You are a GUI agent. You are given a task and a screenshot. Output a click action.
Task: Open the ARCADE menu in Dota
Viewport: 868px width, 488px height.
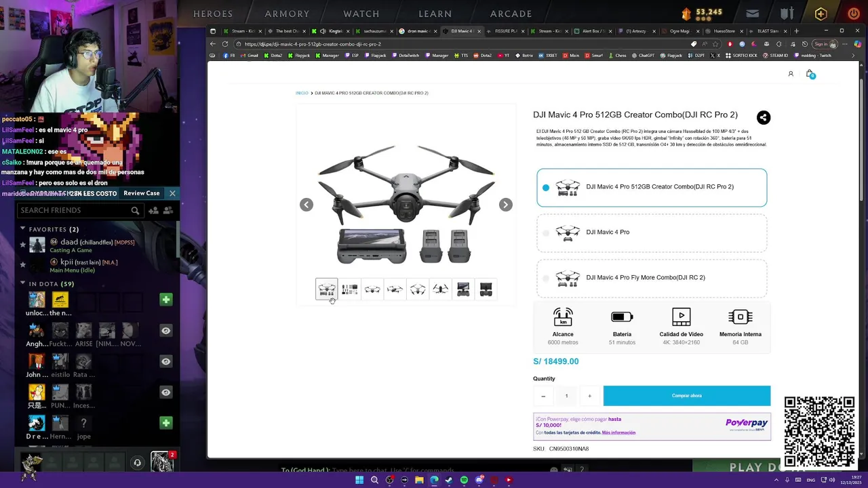(x=511, y=14)
